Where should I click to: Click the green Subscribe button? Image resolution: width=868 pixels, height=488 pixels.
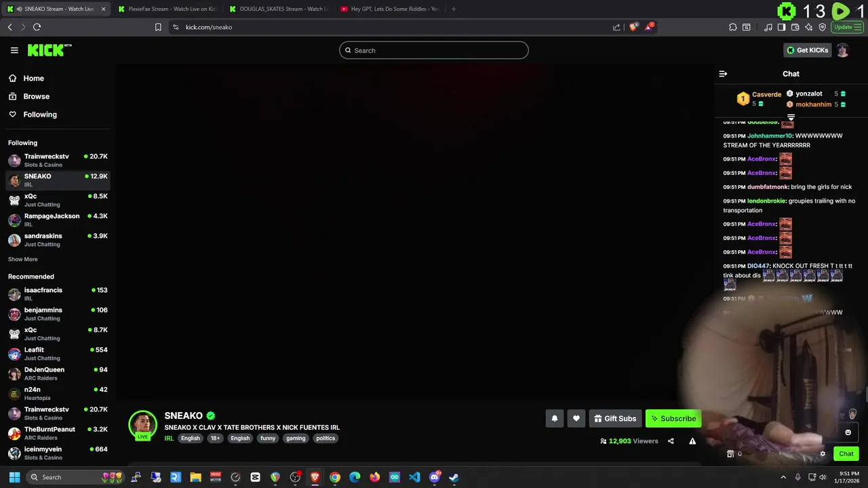pyautogui.click(x=673, y=418)
